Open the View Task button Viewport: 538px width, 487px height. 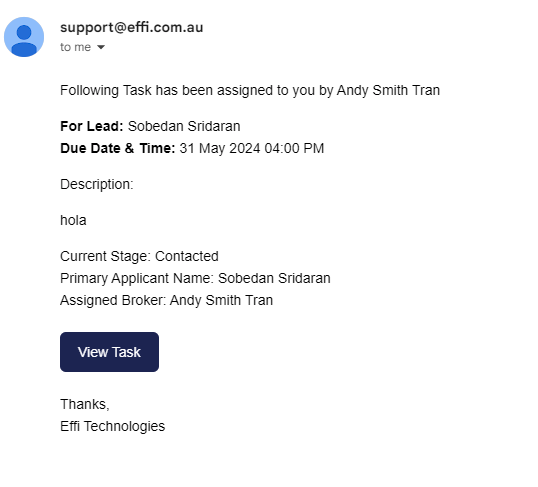[109, 352]
